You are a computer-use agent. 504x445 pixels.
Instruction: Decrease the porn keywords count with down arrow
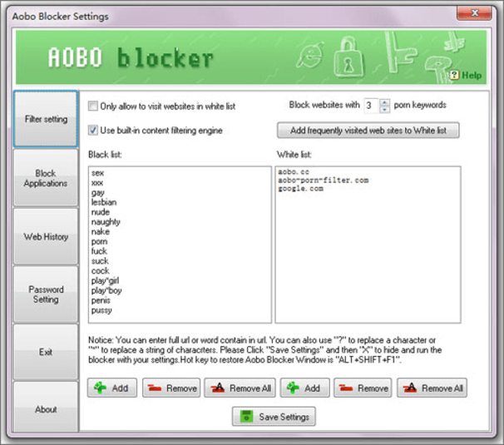[384, 109]
